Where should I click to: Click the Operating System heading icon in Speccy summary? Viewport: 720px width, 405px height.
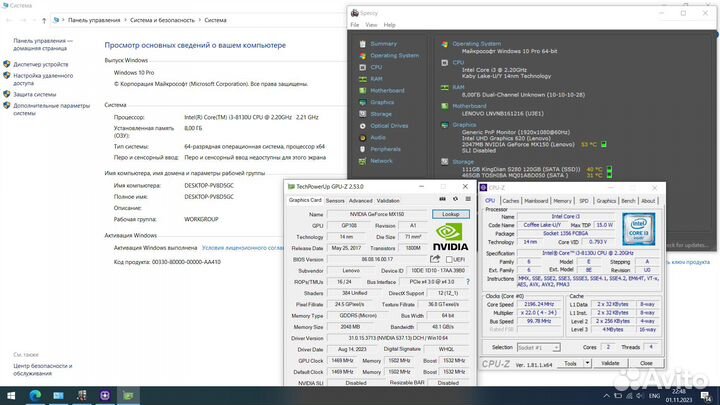pos(444,44)
